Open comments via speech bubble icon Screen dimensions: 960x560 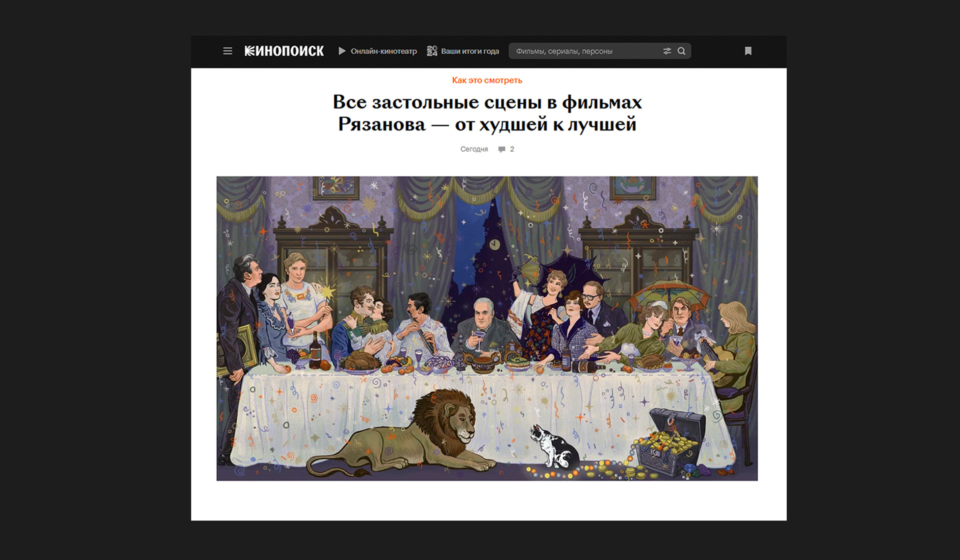[x=502, y=149]
